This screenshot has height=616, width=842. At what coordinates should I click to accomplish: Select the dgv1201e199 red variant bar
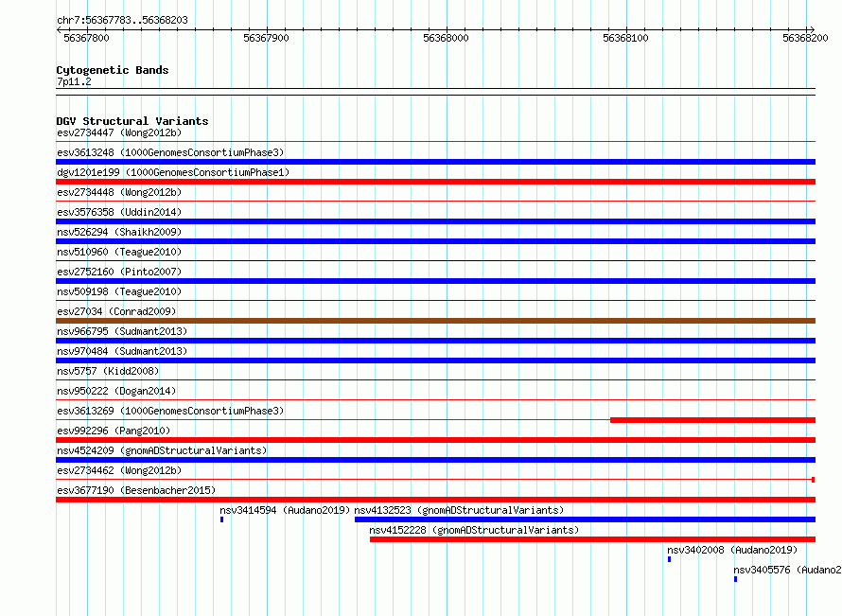pyautogui.click(x=435, y=182)
